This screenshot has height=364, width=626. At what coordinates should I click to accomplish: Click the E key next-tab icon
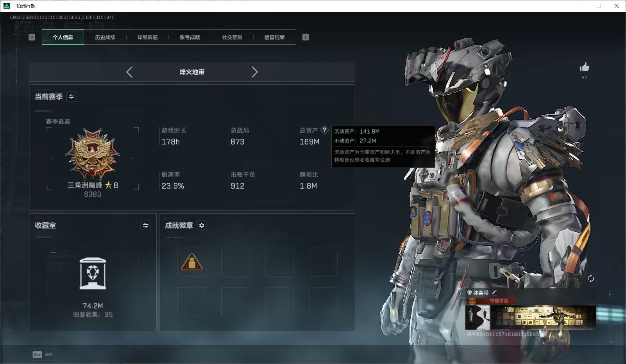(306, 37)
